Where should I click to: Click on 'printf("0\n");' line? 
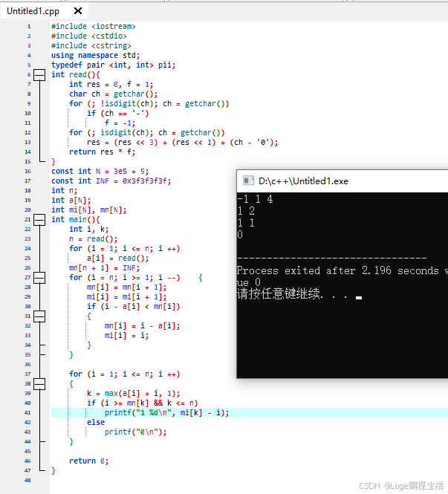point(136,432)
